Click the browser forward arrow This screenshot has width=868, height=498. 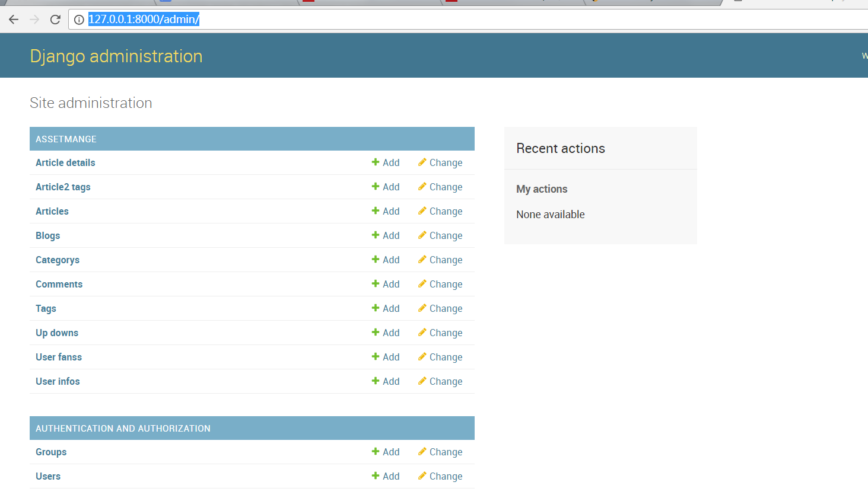pos(34,20)
